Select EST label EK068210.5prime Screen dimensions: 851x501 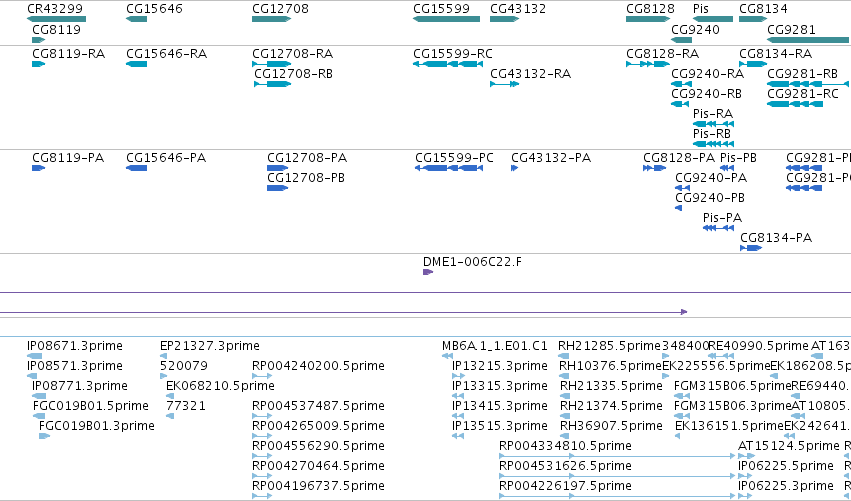(220, 386)
